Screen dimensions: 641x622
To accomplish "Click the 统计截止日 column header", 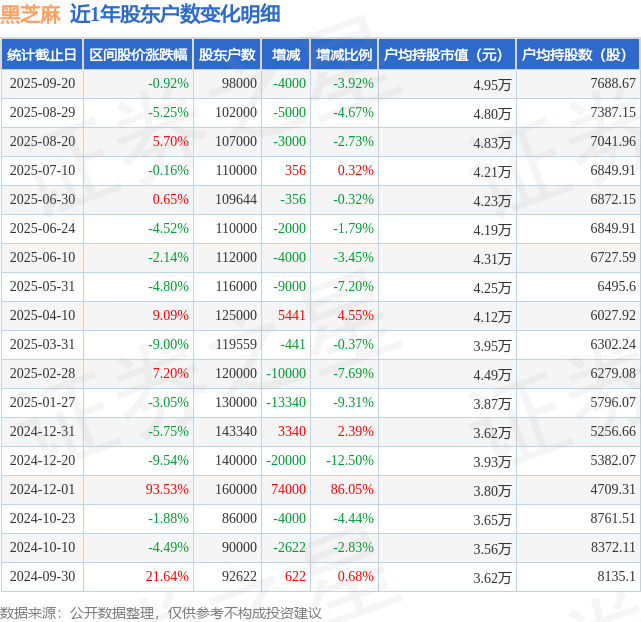I will point(42,55).
